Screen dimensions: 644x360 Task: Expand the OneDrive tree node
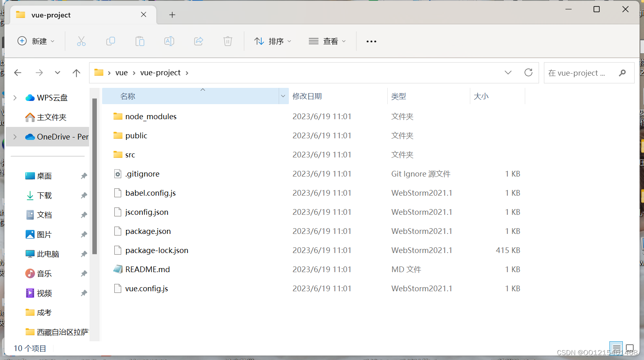pyautogui.click(x=15, y=137)
